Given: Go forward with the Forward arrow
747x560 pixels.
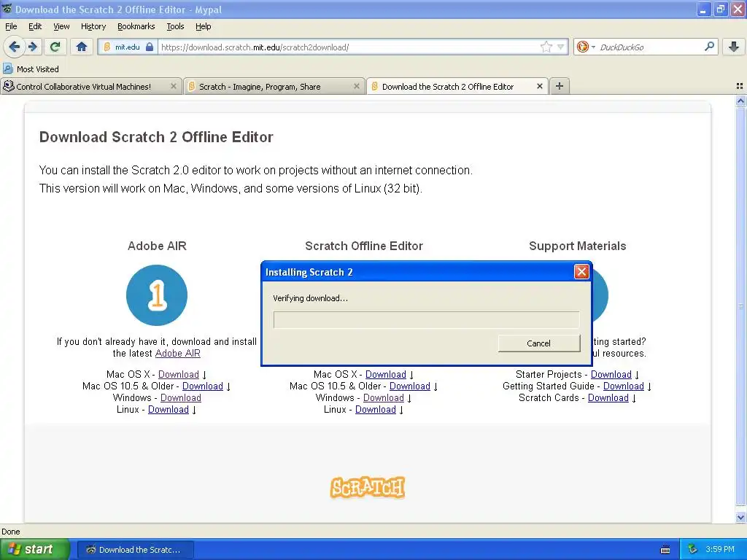Looking at the screenshot, I should tap(32, 47).
